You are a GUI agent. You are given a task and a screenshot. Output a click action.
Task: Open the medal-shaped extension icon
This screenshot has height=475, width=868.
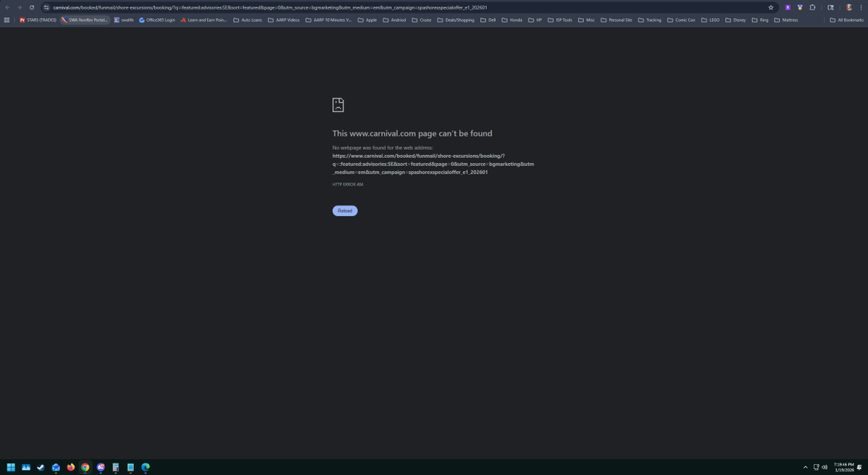click(799, 7)
